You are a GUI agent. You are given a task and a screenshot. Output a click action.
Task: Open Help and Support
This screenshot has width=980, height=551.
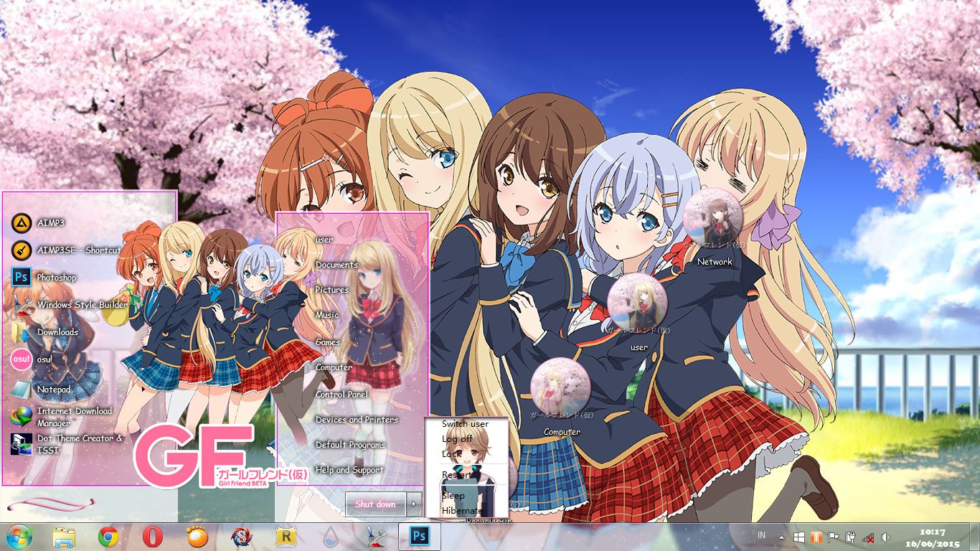[349, 470]
